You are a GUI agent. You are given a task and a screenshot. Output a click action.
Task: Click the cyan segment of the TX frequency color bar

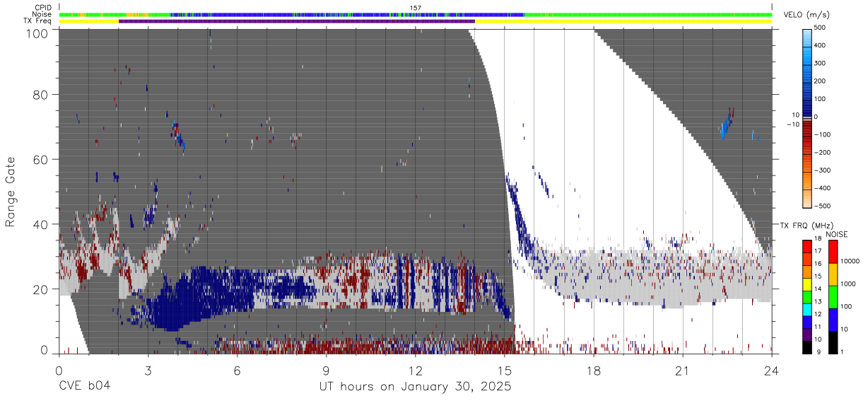(807, 310)
